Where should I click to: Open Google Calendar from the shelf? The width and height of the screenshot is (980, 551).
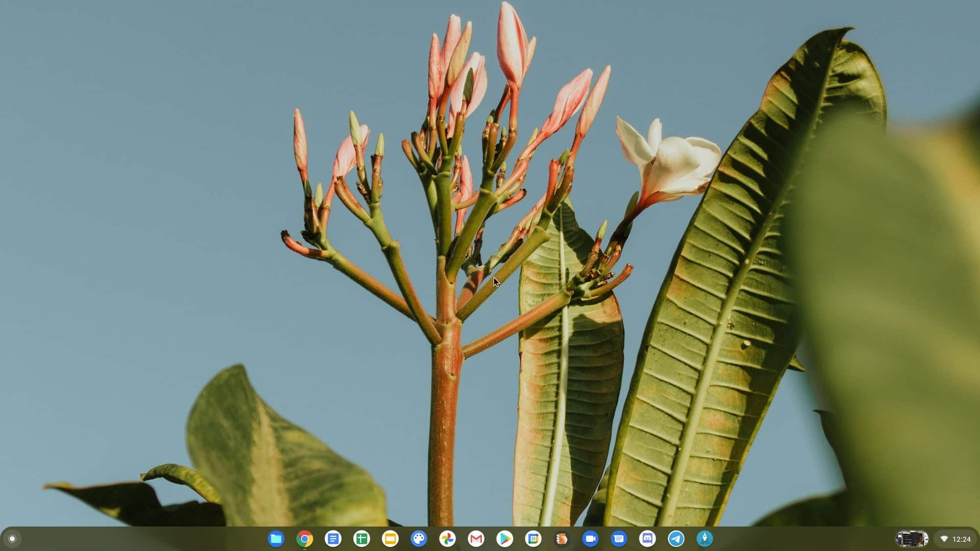point(533,539)
